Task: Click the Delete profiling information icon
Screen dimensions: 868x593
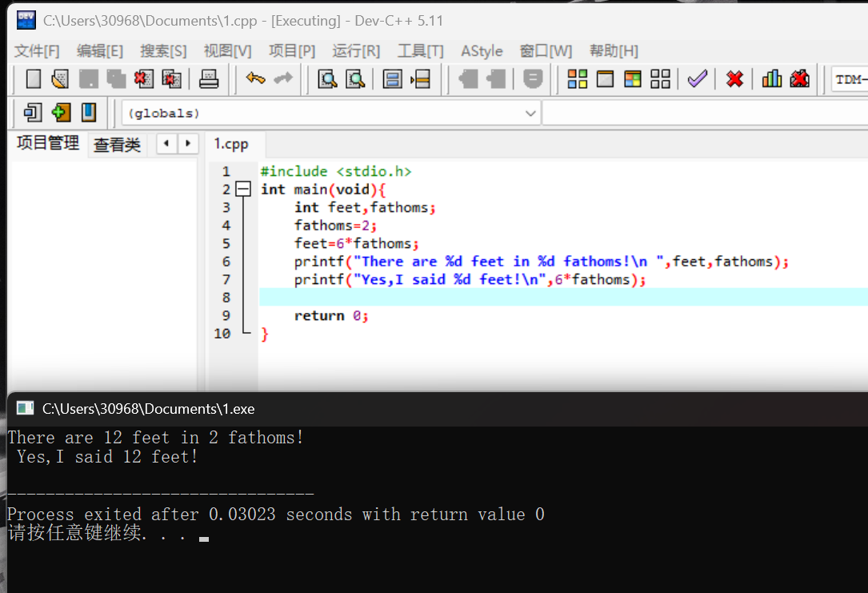Action: coord(799,78)
